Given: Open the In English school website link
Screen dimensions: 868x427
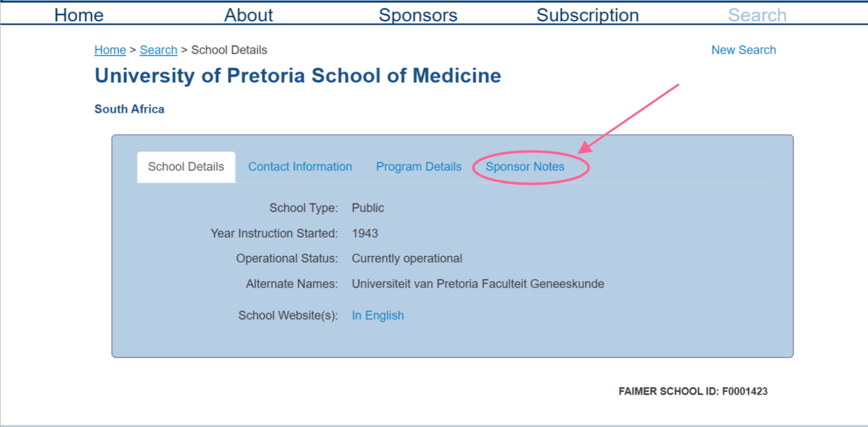Looking at the screenshot, I should (378, 315).
